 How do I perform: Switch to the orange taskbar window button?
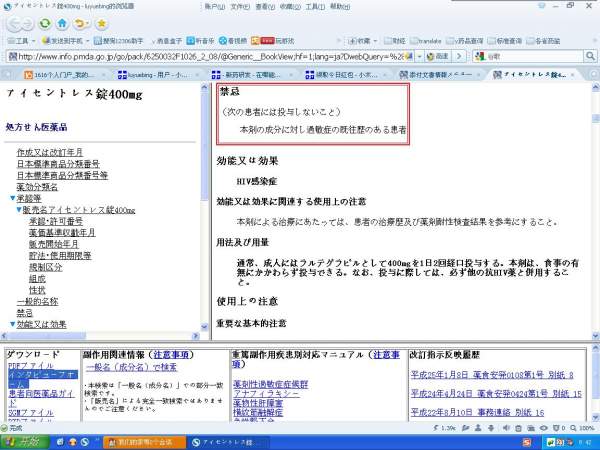[x=144, y=442]
